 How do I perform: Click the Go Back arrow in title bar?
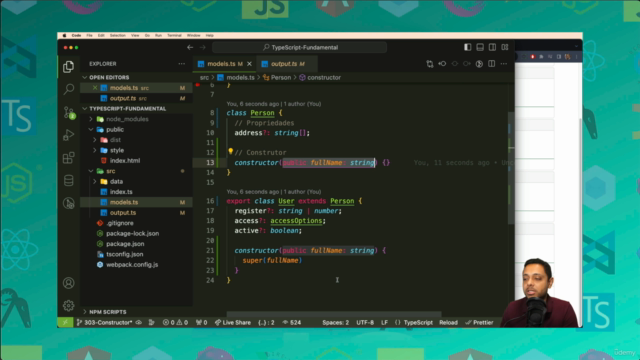190,47
